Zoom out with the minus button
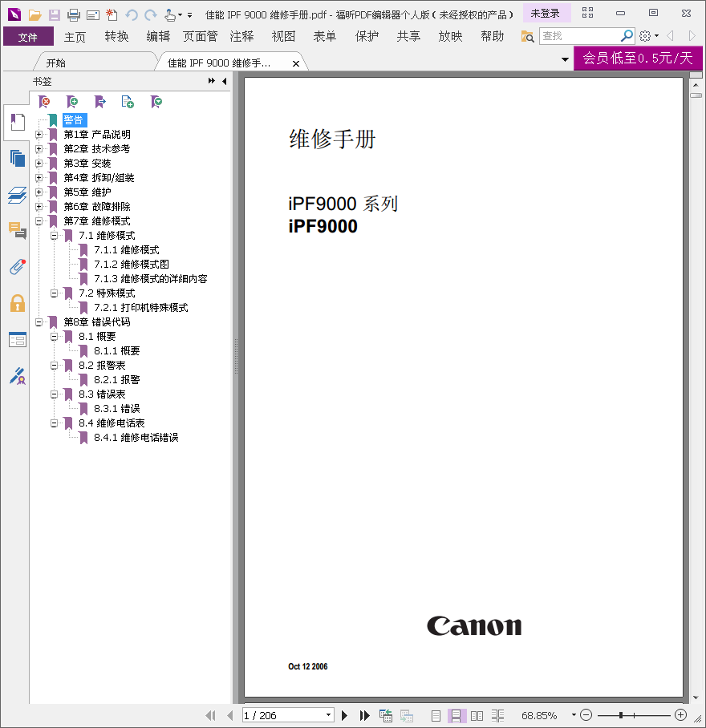Screen dimensions: 706x728 click(586, 715)
